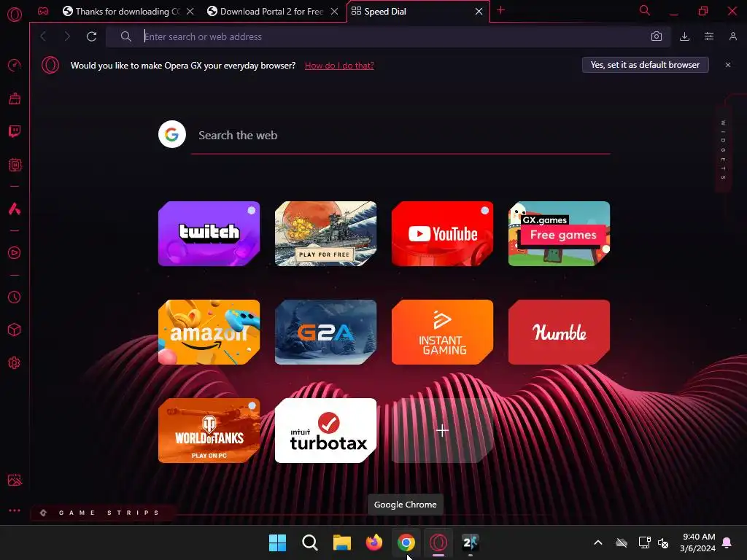Close the Speed Dial tab
This screenshot has width=747, height=560.
(479, 11)
